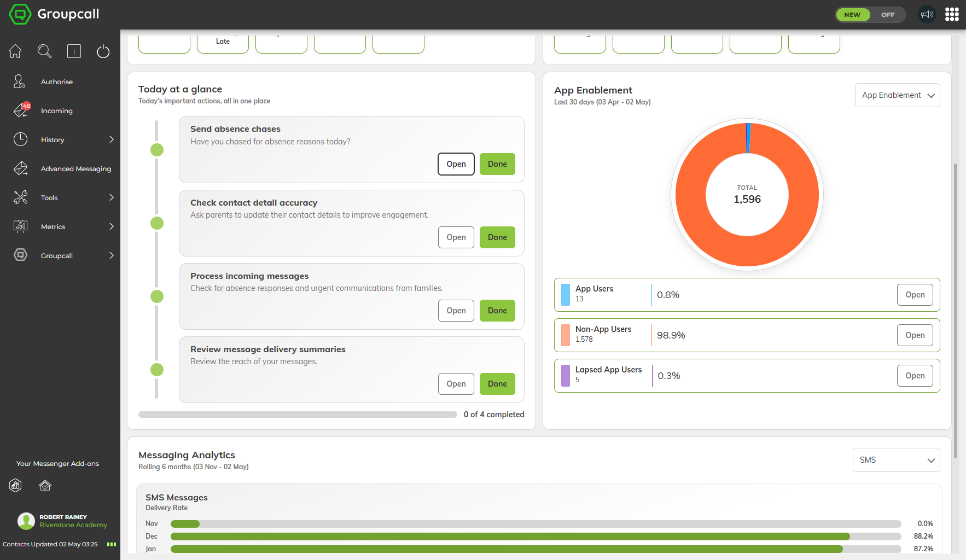966x560 pixels.
Task: Select Groupcall menu label in sidebar
Action: 57,256
